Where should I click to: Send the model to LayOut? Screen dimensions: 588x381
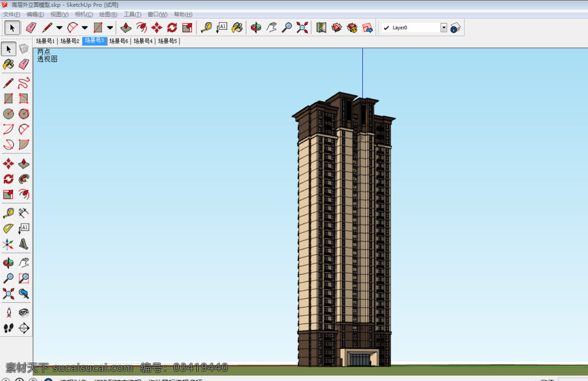coord(367,28)
